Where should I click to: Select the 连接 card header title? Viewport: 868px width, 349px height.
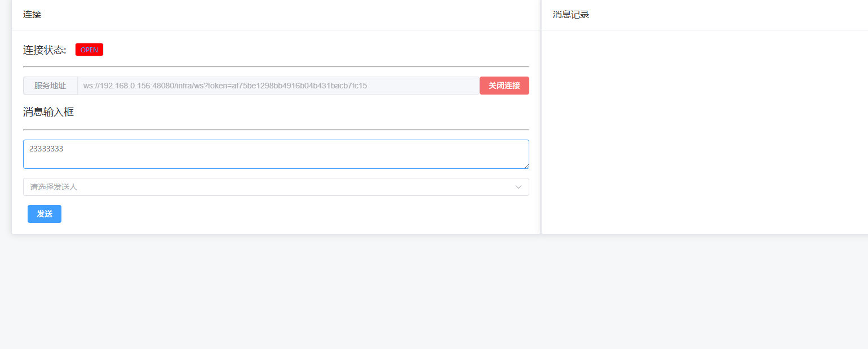(x=32, y=15)
